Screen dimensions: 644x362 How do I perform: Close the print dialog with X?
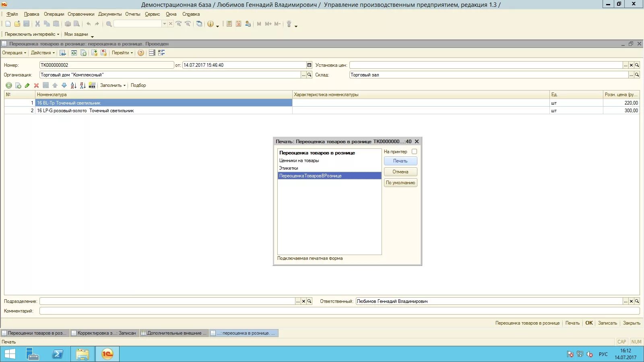click(417, 142)
